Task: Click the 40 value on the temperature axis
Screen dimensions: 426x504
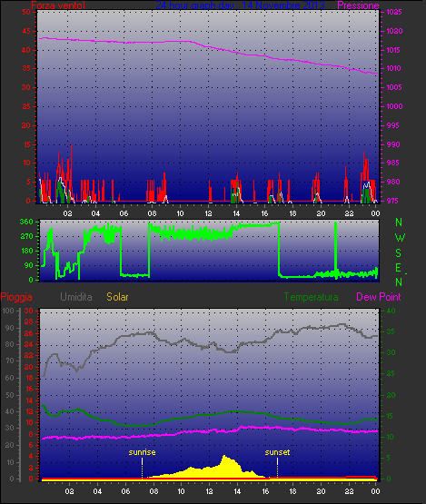Action: tap(391, 311)
